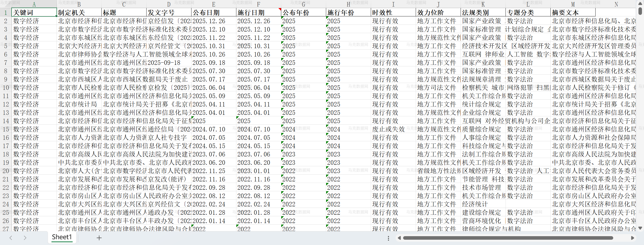Add a new sheet with plus icon
The height and width of the screenshot is (245, 644).
[x=99, y=238]
